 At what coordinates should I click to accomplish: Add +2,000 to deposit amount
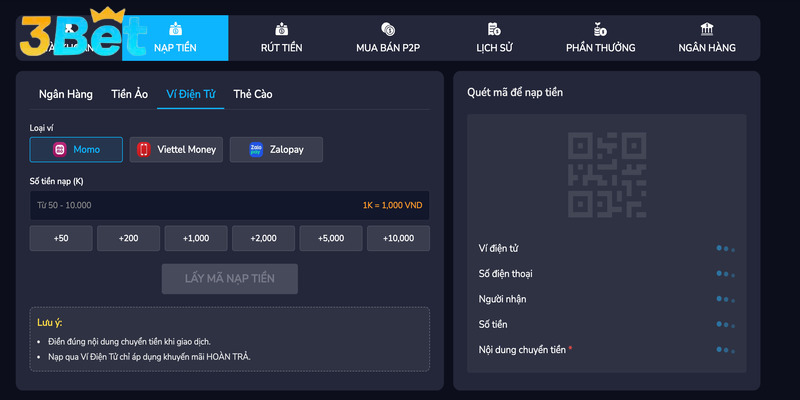coord(263,238)
